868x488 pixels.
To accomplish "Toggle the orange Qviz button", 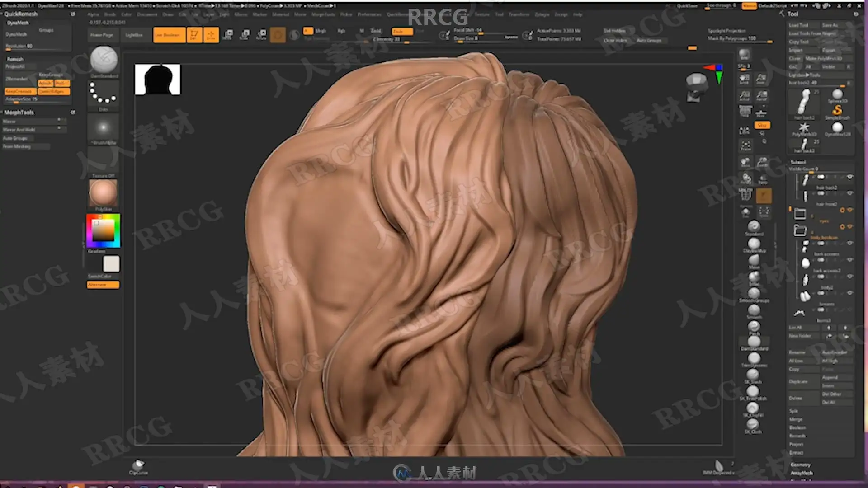I will (762, 125).
